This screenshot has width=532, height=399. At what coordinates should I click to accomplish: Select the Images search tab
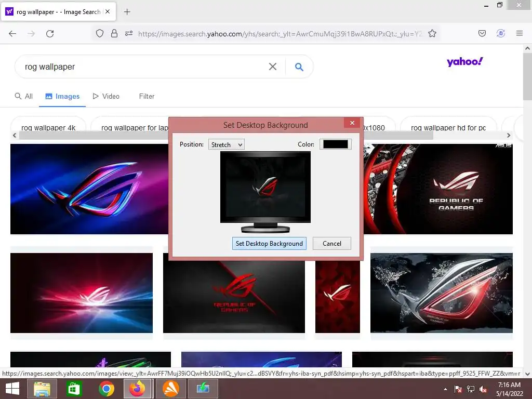pyautogui.click(x=62, y=96)
